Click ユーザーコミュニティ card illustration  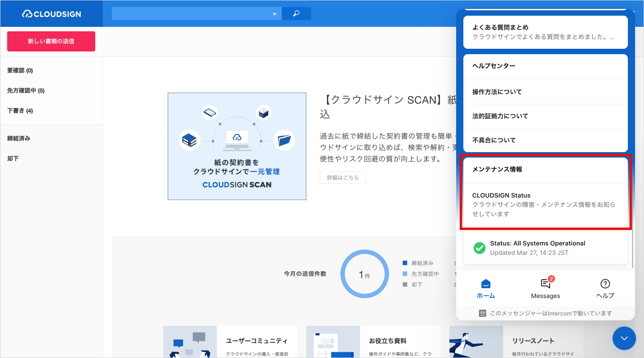(190, 342)
